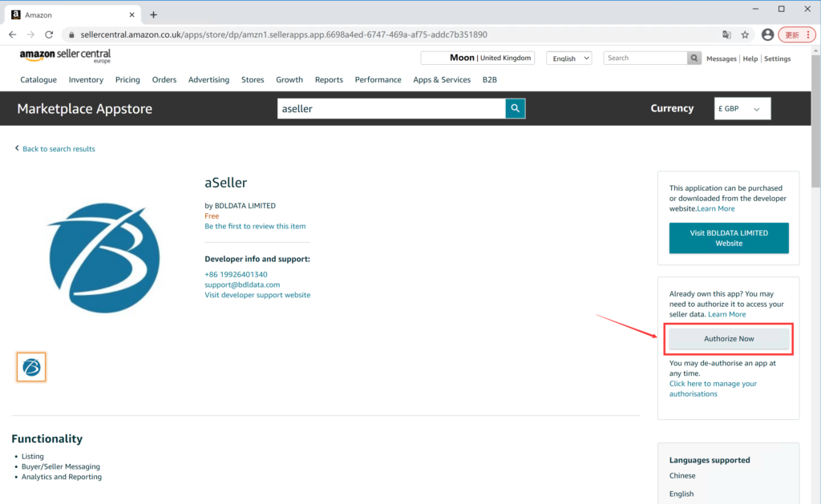Reload the page with the refresh icon
Image resolution: width=821 pixels, height=504 pixels.
[49, 34]
